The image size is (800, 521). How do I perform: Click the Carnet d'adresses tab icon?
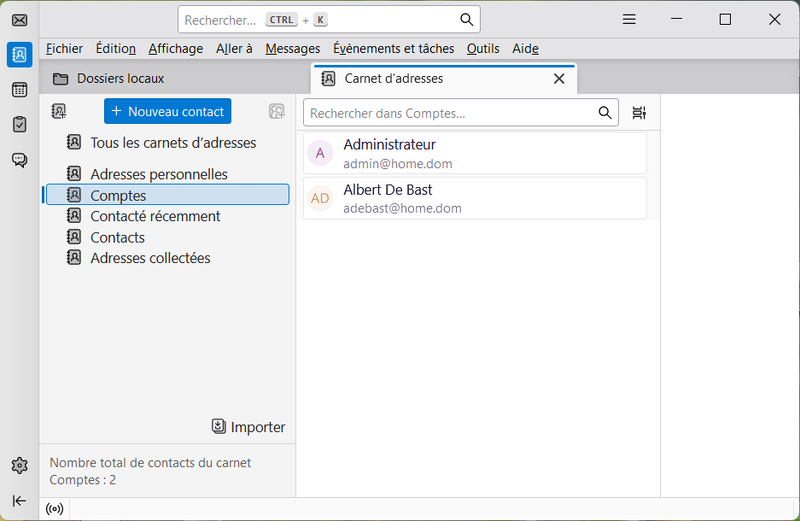pos(328,79)
